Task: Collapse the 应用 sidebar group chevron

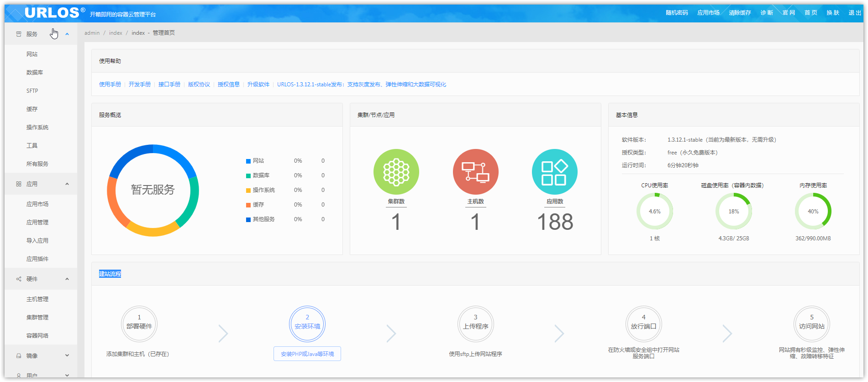Action: click(67, 184)
